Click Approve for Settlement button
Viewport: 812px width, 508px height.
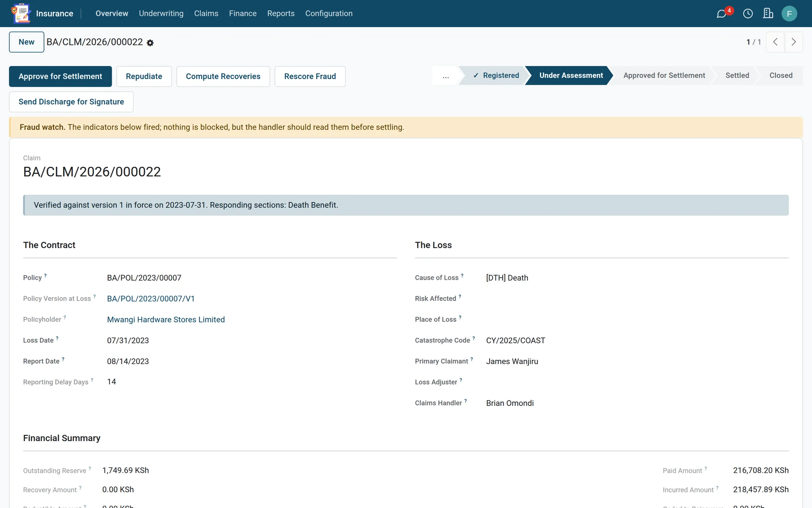pos(60,76)
